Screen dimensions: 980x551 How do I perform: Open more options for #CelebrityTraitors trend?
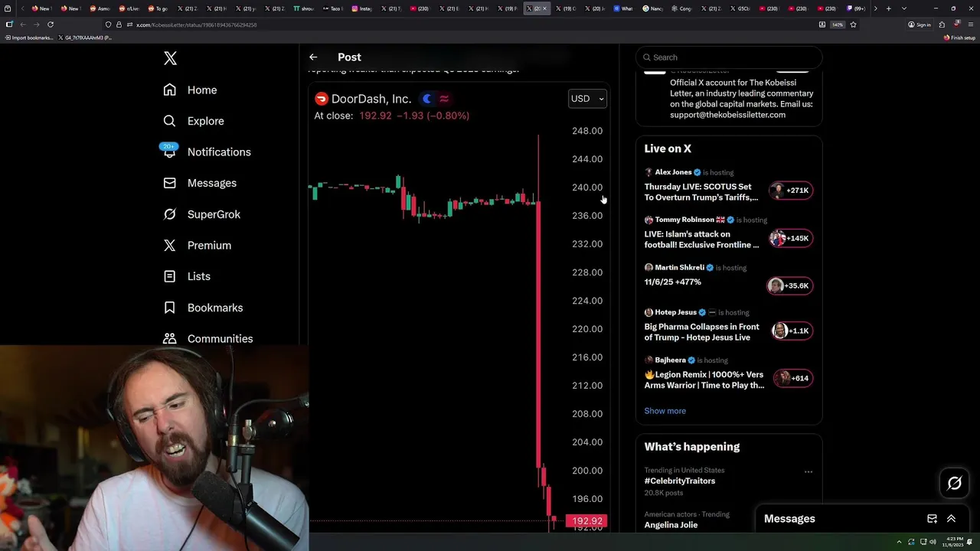click(x=808, y=471)
